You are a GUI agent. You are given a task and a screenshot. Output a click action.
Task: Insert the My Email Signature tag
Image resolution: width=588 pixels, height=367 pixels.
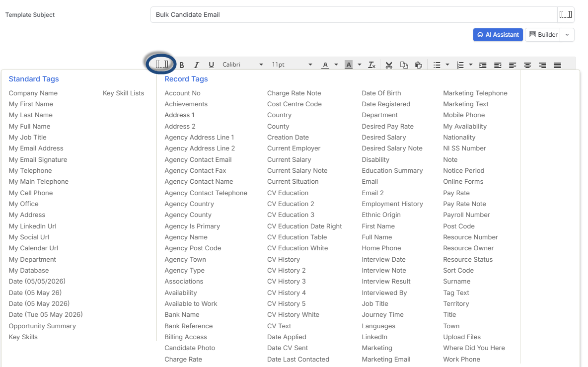pyautogui.click(x=38, y=159)
